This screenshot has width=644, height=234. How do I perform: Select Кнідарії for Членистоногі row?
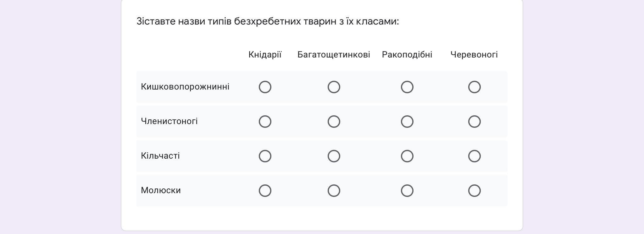coord(265,122)
